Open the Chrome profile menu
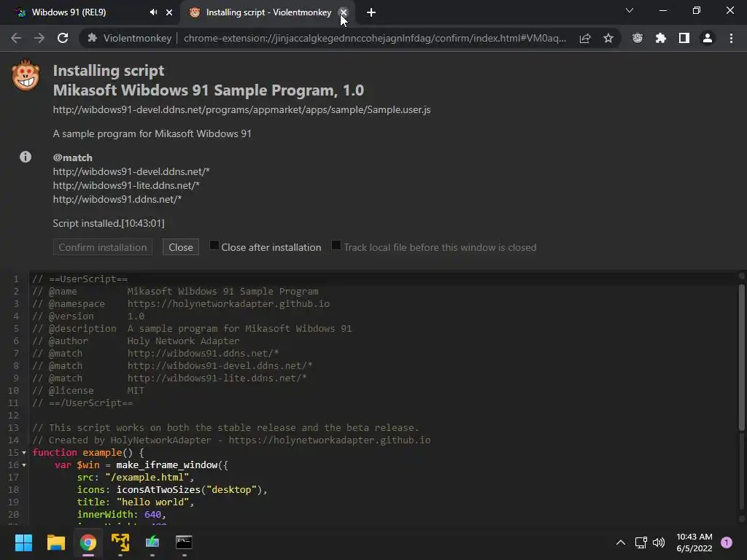The height and width of the screenshot is (560, 747). coord(708,38)
